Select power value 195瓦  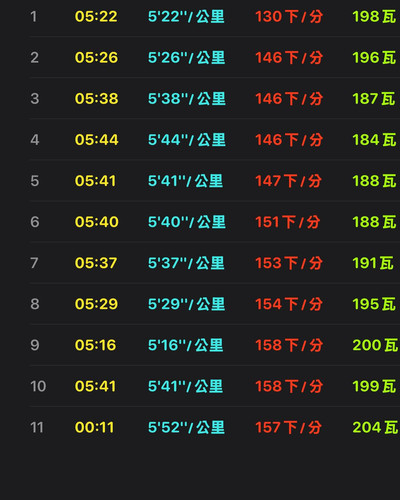pyautogui.click(x=374, y=304)
